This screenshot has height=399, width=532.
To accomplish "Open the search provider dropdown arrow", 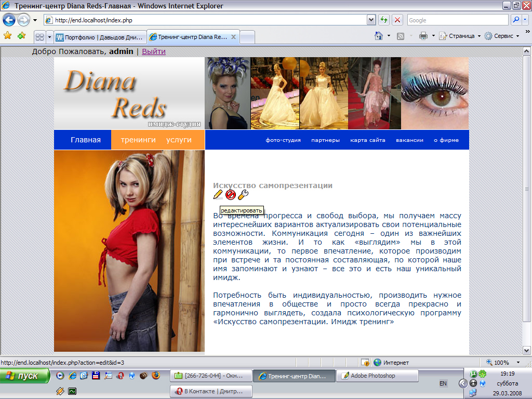I will pyautogui.click(x=525, y=20).
